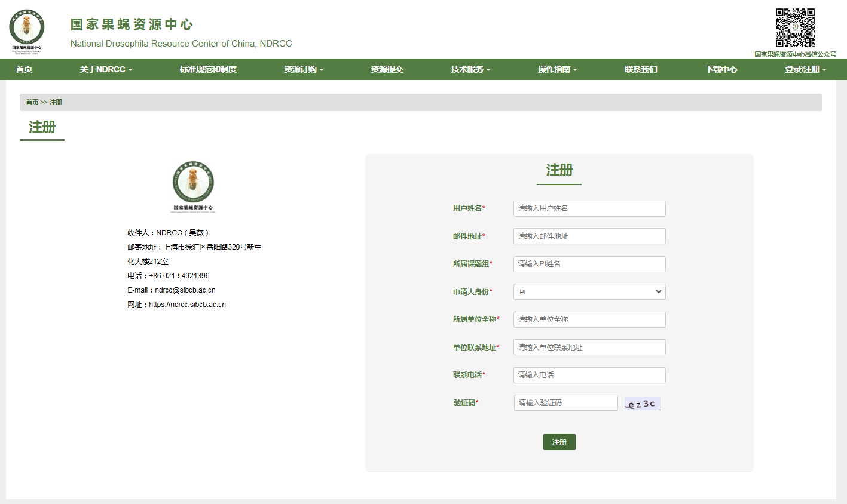Open the 联系我们 page
The width and height of the screenshot is (847, 504).
point(641,69)
